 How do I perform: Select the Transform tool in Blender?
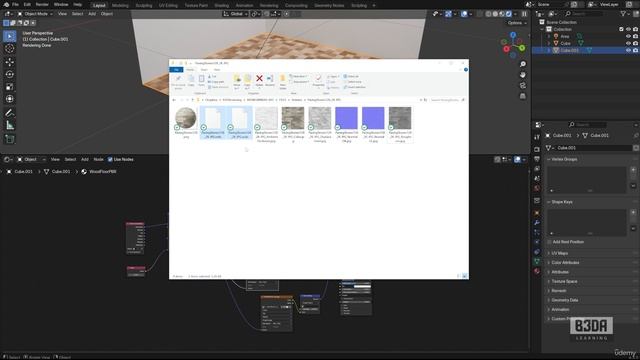coord(10,99)
